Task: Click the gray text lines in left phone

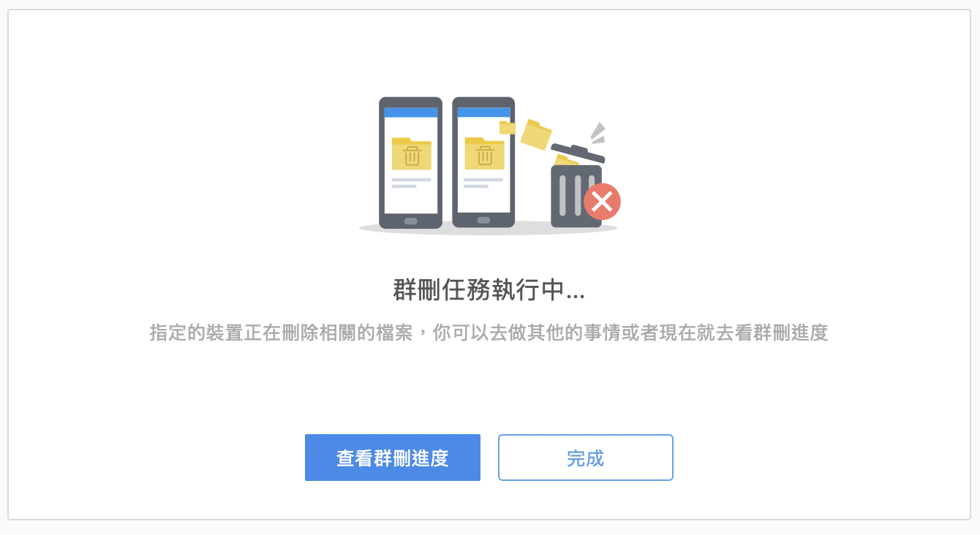Action: (x=411, y=183)
